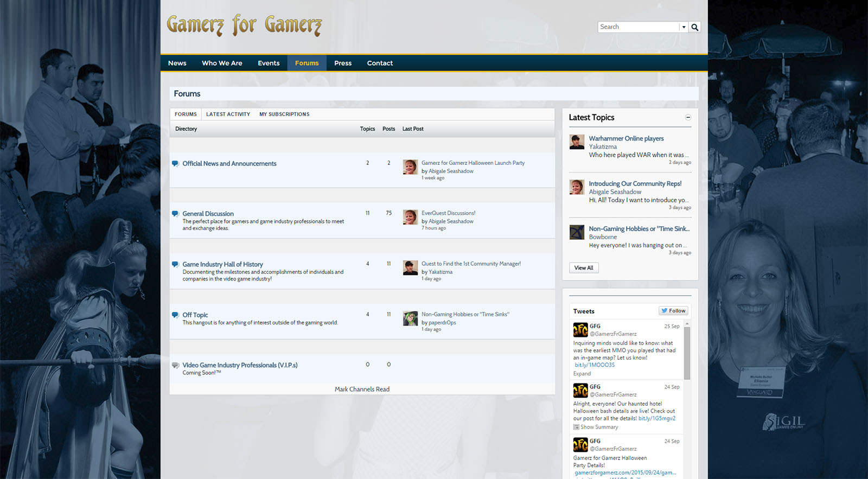
Task: Click Abigale Seashadow avatar in Official News row
Action: tap(410, 167)
